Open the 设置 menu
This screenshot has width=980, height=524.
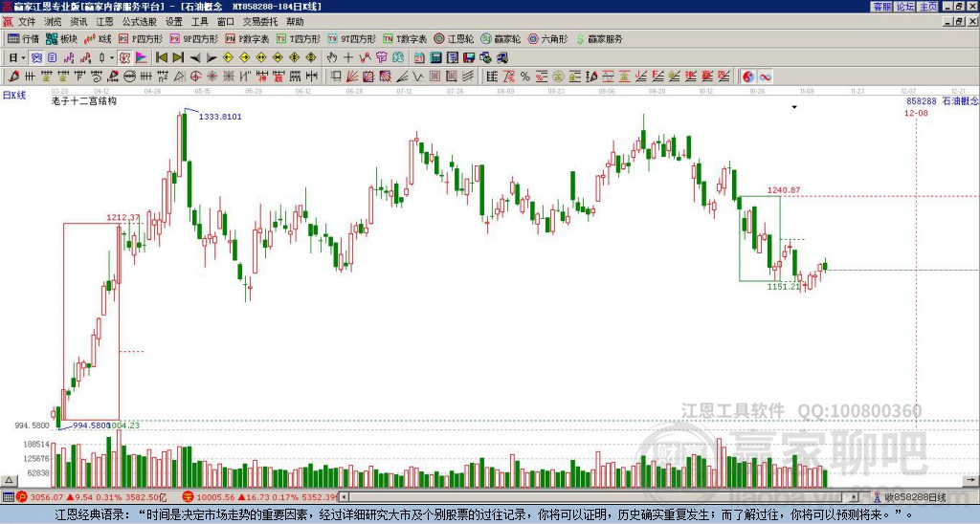tap(174, 22)
